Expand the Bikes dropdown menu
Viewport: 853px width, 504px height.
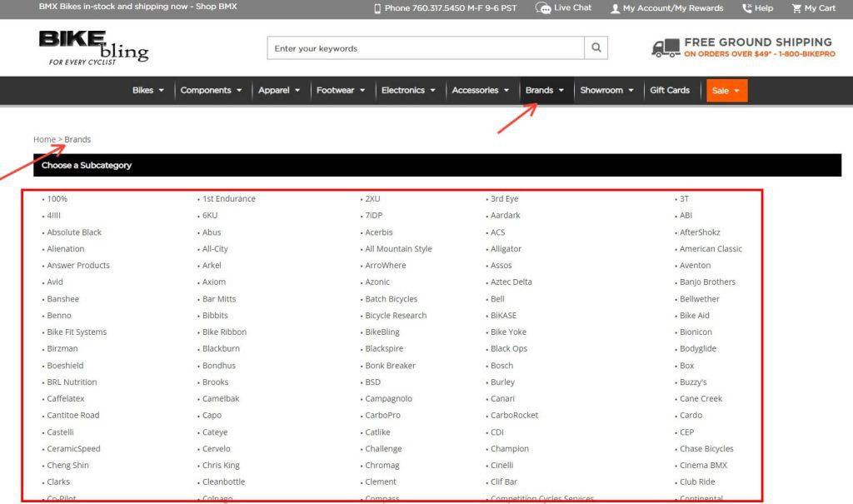[x=148, y=90]
